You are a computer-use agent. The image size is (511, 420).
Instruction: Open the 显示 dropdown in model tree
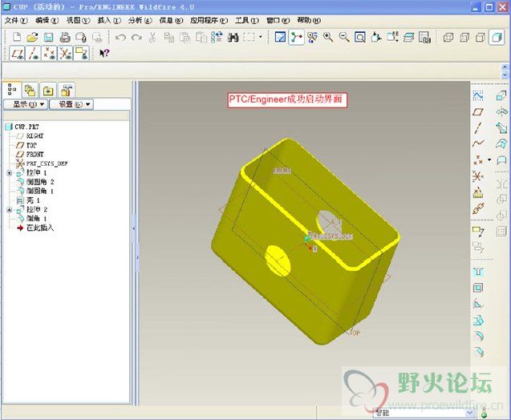26,104
